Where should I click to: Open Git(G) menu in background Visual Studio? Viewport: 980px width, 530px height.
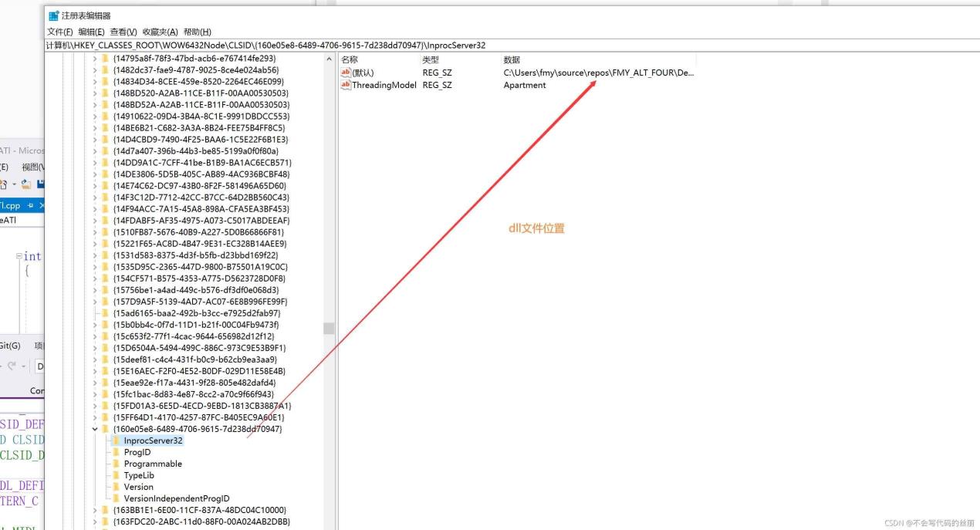coord(10,346)
